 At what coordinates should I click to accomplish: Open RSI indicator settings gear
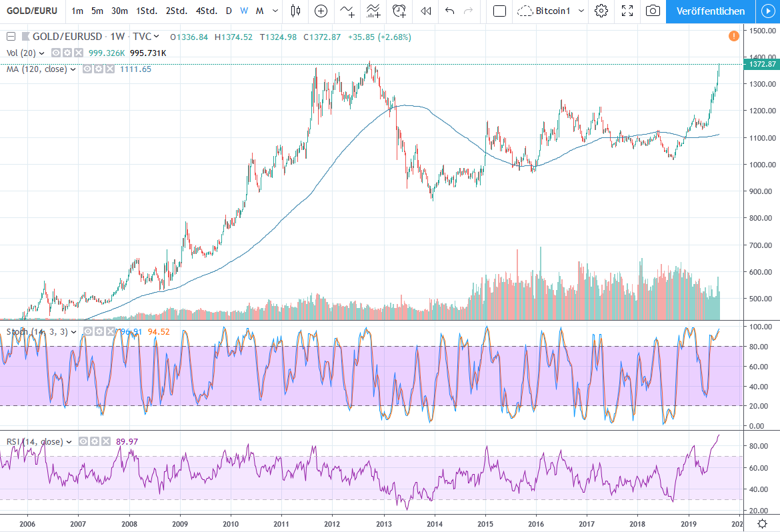coord(95,441)
